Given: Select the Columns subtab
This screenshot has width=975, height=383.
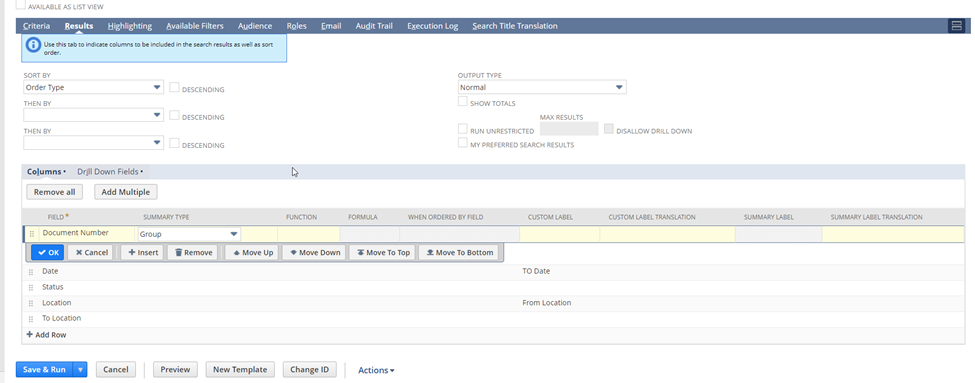Looking at the screenshot, I should pyautogui.click(x=46, y=172).
